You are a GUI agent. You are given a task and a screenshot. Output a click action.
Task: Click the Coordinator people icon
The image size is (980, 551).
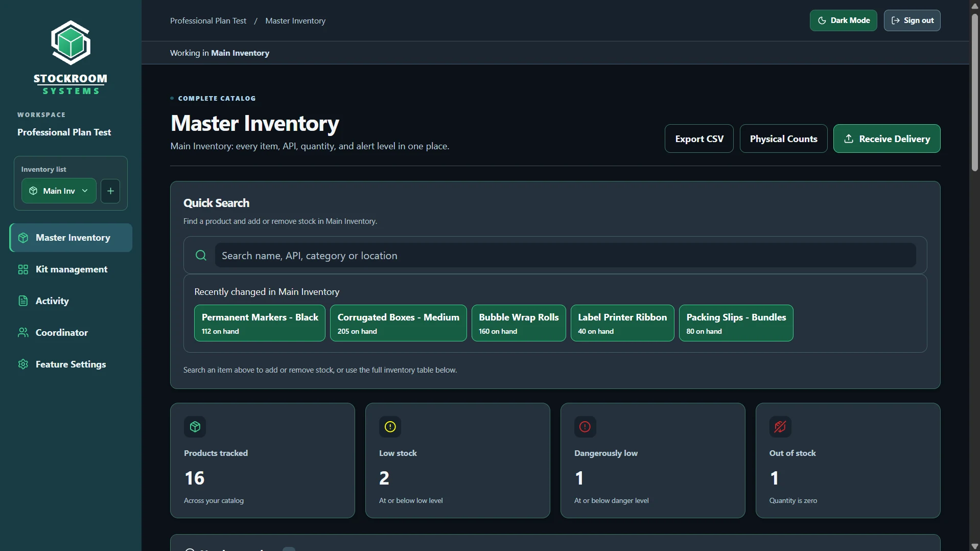pos(23,333)
